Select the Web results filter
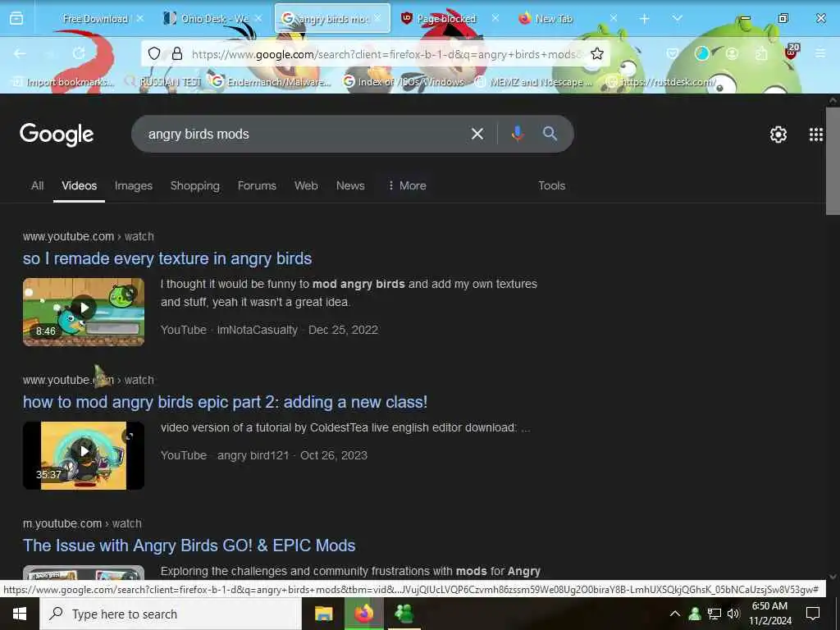840x630 pixels. 306,186
